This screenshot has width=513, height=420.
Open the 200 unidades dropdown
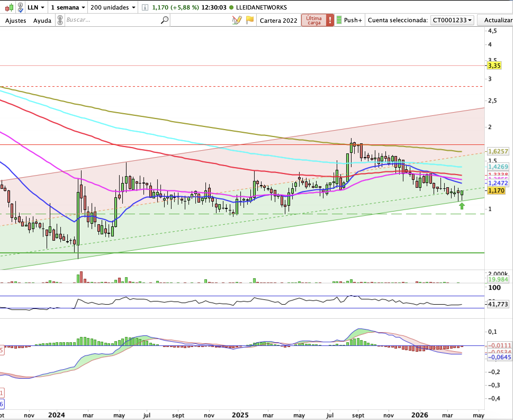[x=113, y=7]
